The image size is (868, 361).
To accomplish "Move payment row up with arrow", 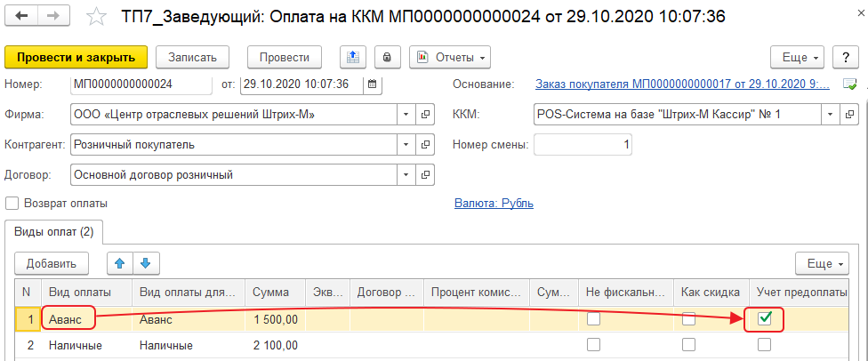I will pyautogui.click(x=119, y=263).
